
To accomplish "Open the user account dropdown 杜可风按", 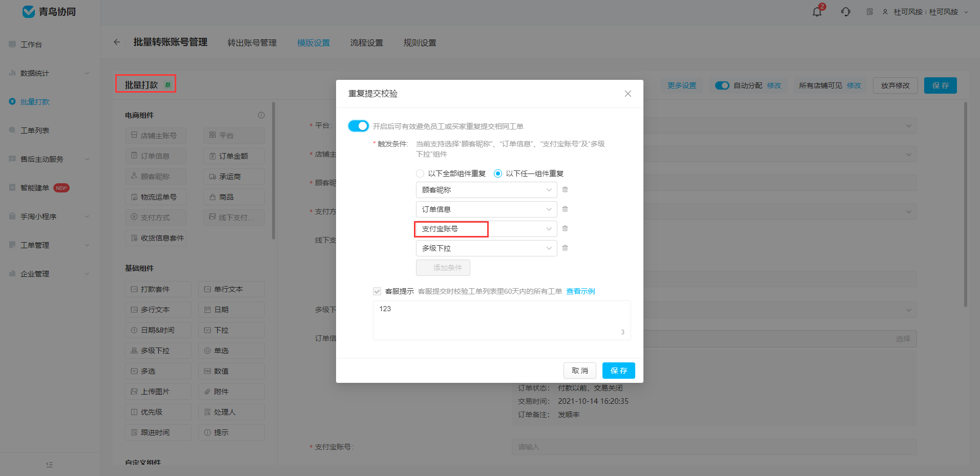I will (925, 12).
